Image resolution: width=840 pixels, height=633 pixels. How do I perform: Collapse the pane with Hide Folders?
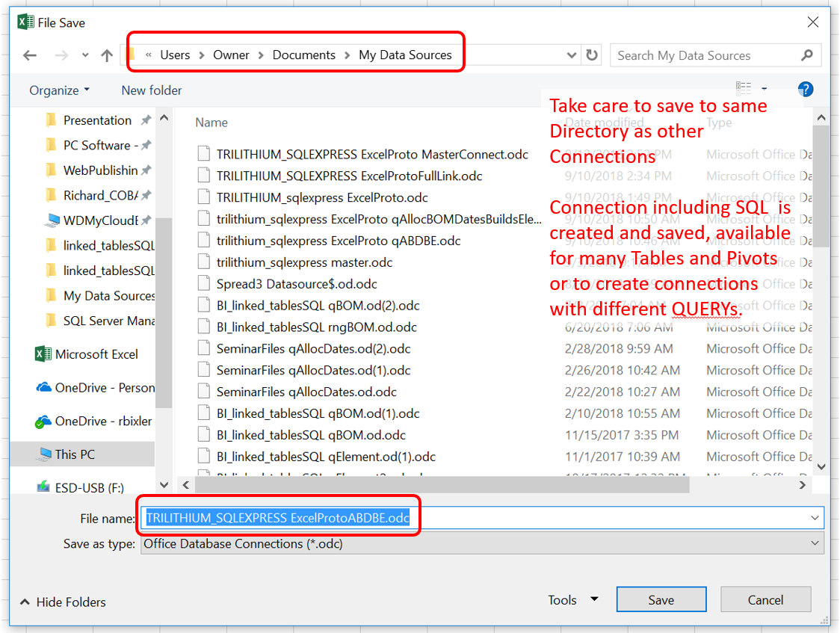[x=64, y=602]
